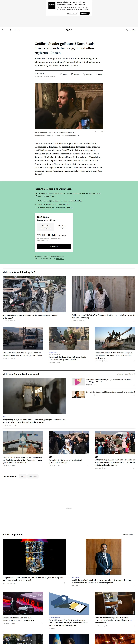Click Anmelden link below subscription box
Viewport: 138px width, 644px height.
tap(60, 259)
